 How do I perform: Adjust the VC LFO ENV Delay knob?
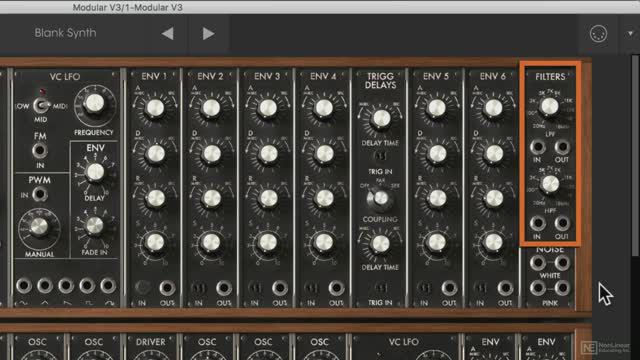95,172
